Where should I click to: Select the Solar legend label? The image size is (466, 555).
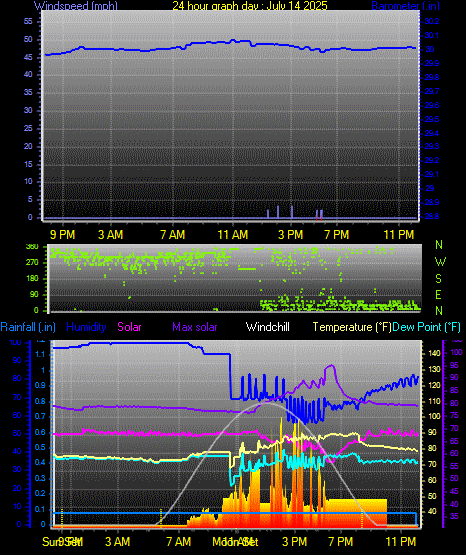point(129,327)
